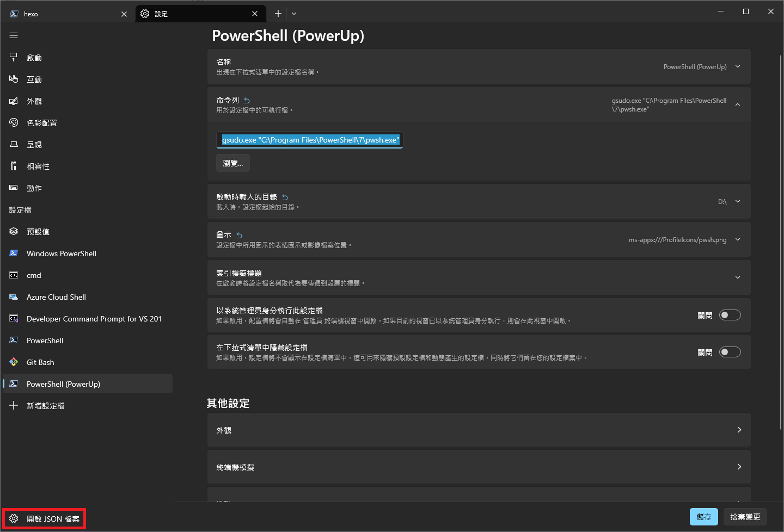The image size is (784, 532).
Task: Open the 啟動 startup settings icon
Action: coord(14,57)
